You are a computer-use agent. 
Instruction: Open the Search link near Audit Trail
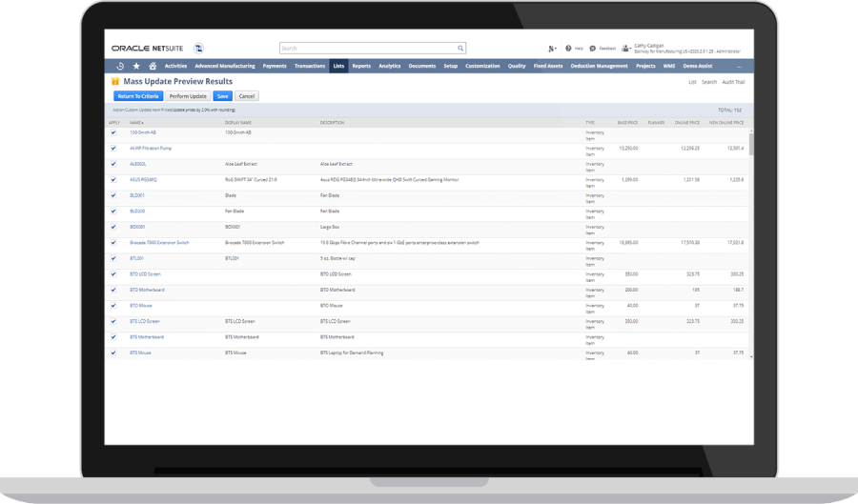click(709, 82)
